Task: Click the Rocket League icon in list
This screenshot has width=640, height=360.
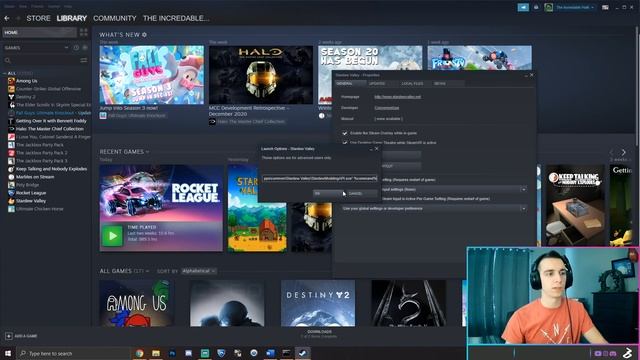Action: point(11,193)
